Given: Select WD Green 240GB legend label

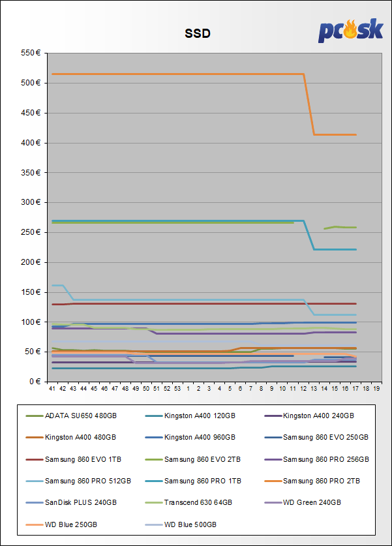Looking at the screenshot, I should [x=312, y=503].
